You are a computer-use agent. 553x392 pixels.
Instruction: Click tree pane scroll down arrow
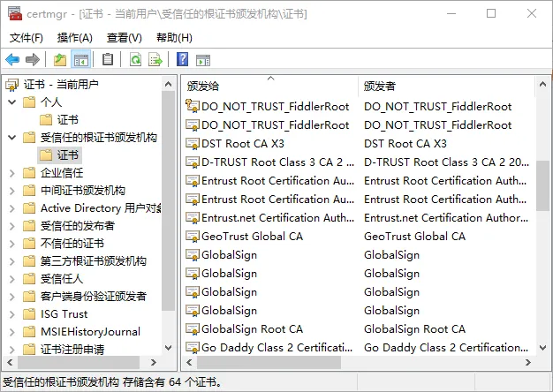pyautogui.click(x=168, y=348)
